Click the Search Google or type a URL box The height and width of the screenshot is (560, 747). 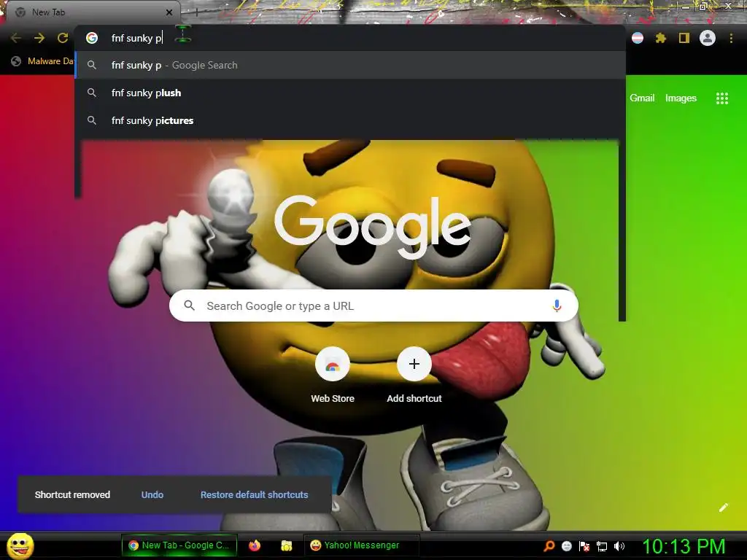click(373, 306)
